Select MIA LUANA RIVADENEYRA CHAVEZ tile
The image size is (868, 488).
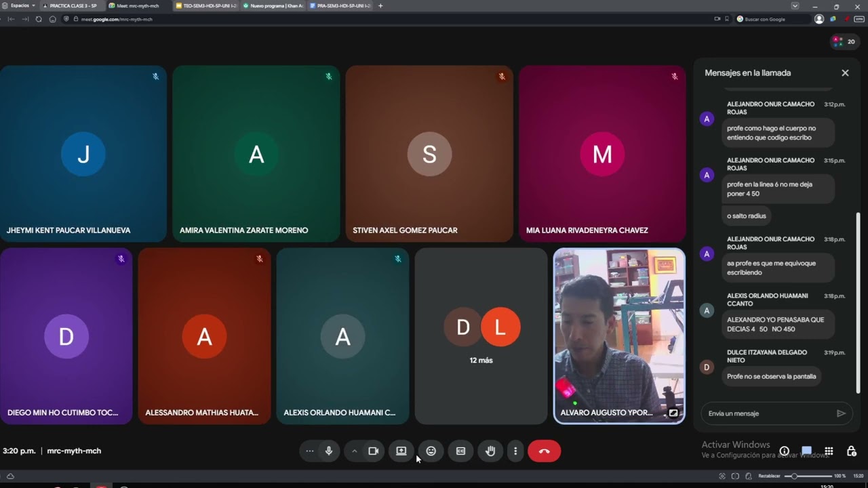pos(602,154)
